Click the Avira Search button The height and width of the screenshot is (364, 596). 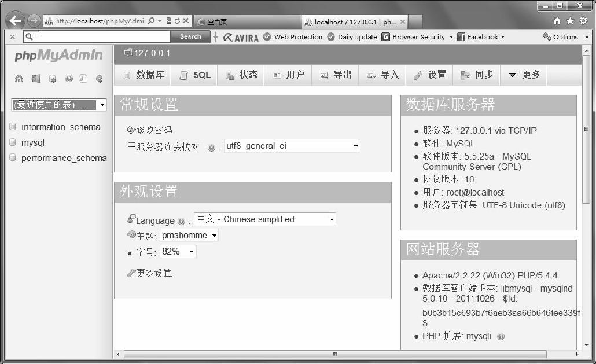pyautogui.click(x=190, y=36)
